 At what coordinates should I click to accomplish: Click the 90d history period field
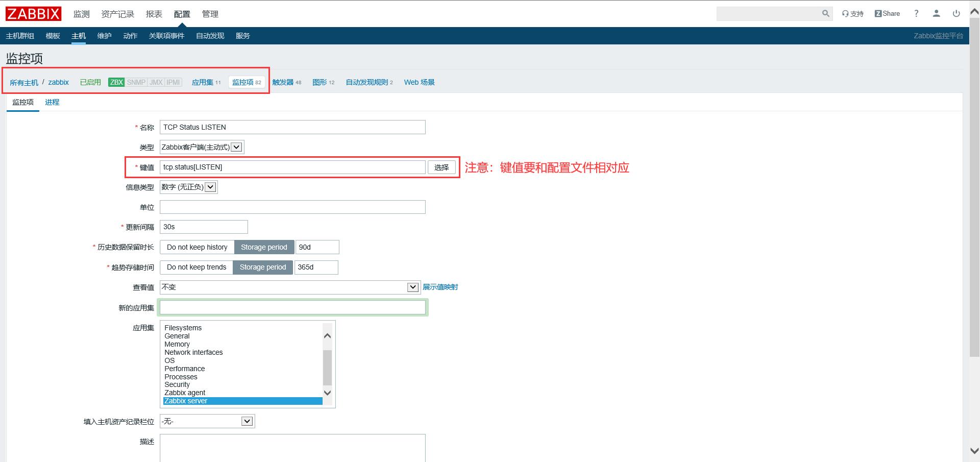pos(317,247)
